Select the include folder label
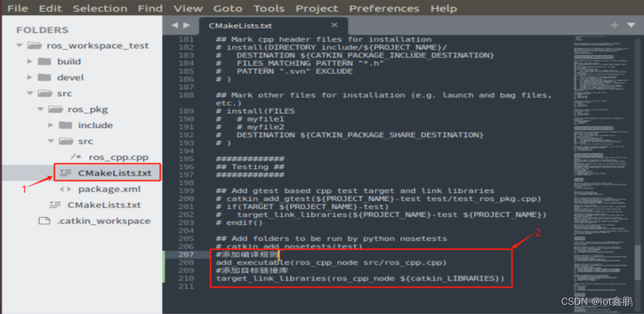 pos(95,125)
